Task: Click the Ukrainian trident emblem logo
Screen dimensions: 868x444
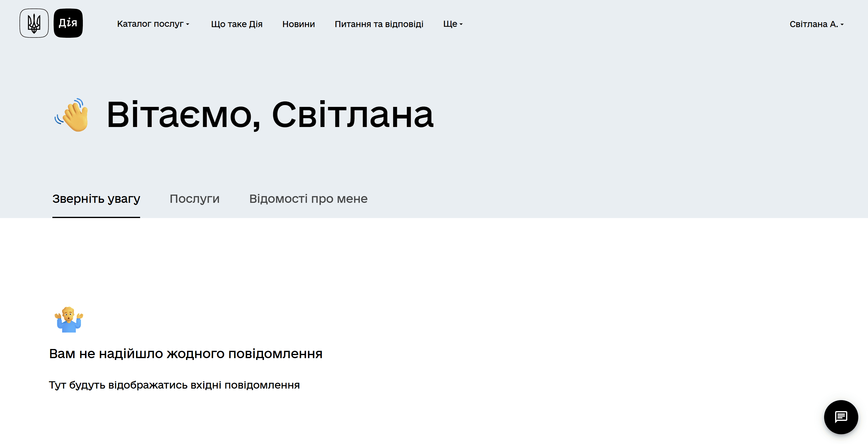Action: [x=34, y=23]
